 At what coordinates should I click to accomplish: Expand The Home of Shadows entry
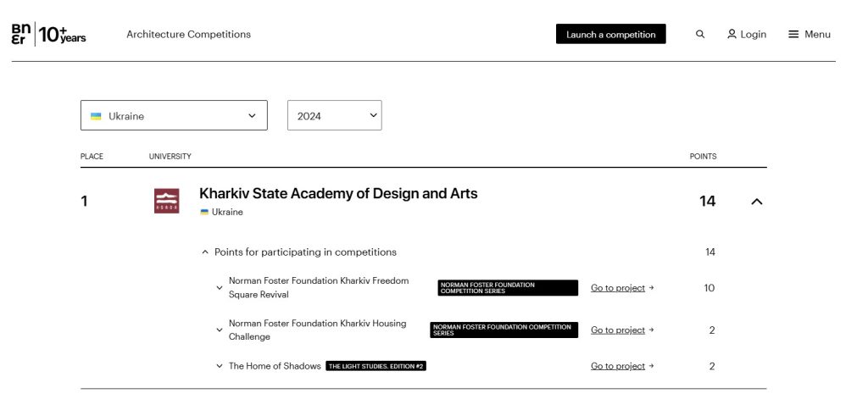(x=220, y=367)
